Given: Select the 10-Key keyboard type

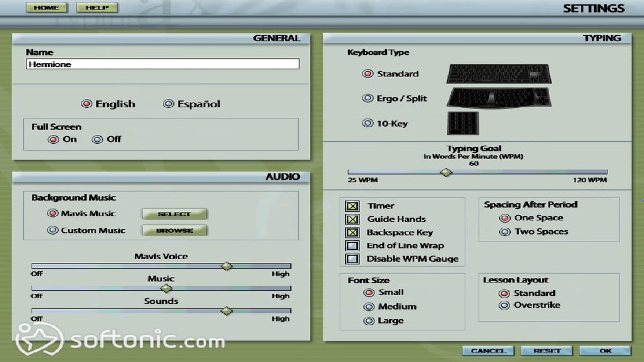Looking at the screenshot, I should (367, 123).
